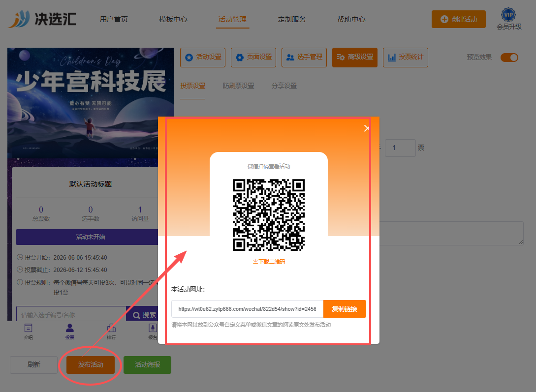Click the 少年宫科技展 banner image
Screen dimensions: 536x392
[91, 102]
